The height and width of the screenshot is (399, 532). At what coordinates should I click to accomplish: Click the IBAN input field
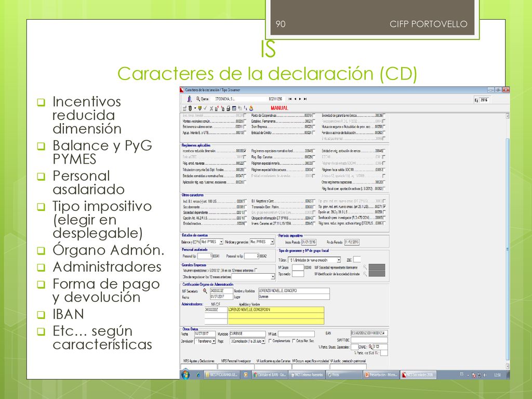(x=369, y=333)
